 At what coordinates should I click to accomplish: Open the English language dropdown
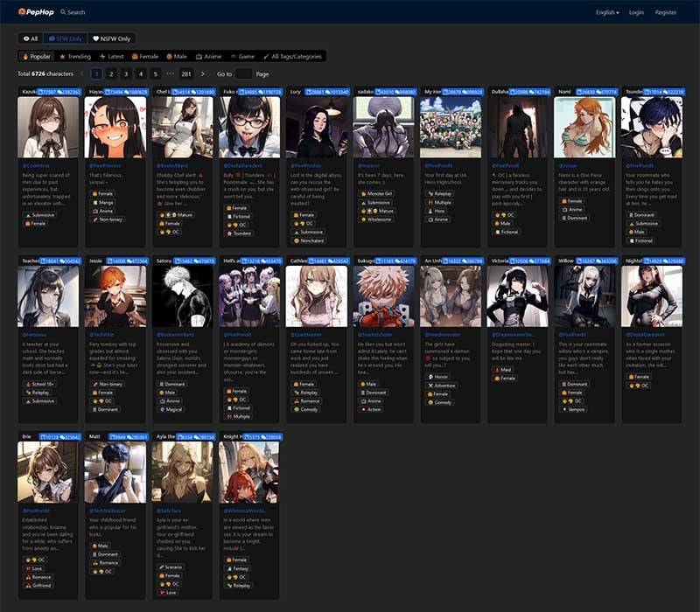point(607,12)
